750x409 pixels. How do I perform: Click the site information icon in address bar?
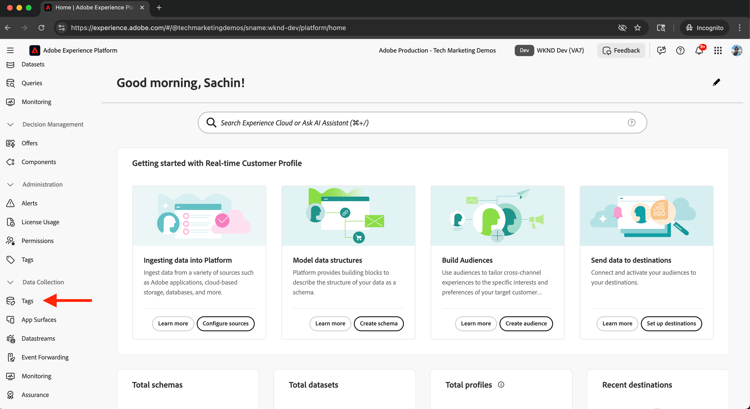[61, 28]
